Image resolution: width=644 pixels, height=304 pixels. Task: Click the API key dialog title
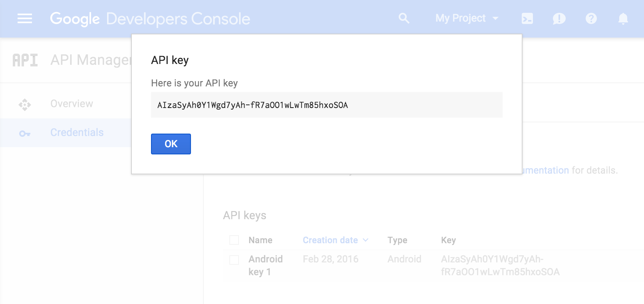pyautogui.click(x=170, y=60)
